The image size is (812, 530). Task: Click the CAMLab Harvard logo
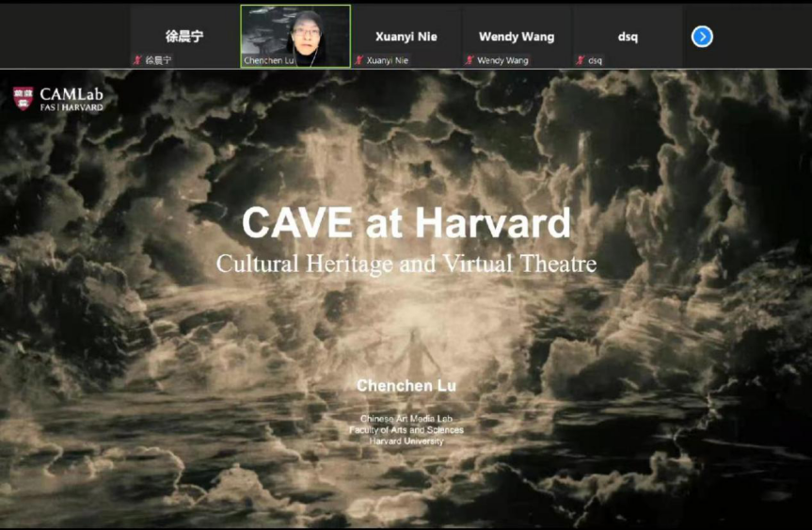tap(58, 99)
